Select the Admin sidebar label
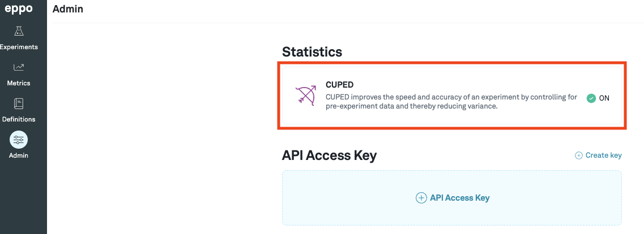This screenshot has height=234, width=644. tap(19, 155)
